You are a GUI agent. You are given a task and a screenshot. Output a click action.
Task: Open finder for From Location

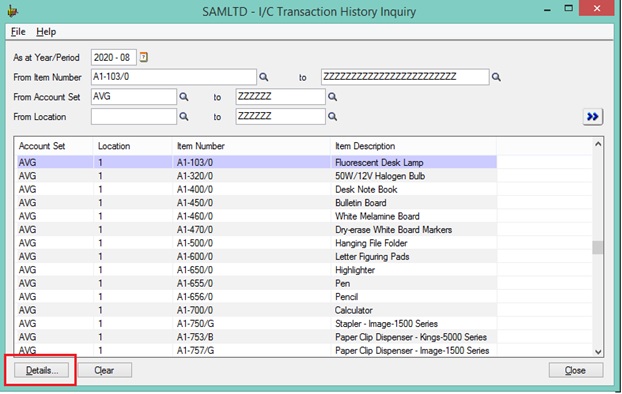[184, 116]
